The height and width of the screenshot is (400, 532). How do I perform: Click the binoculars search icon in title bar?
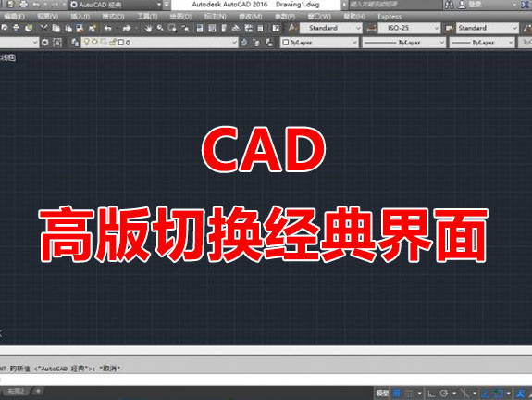pos(450,5)
